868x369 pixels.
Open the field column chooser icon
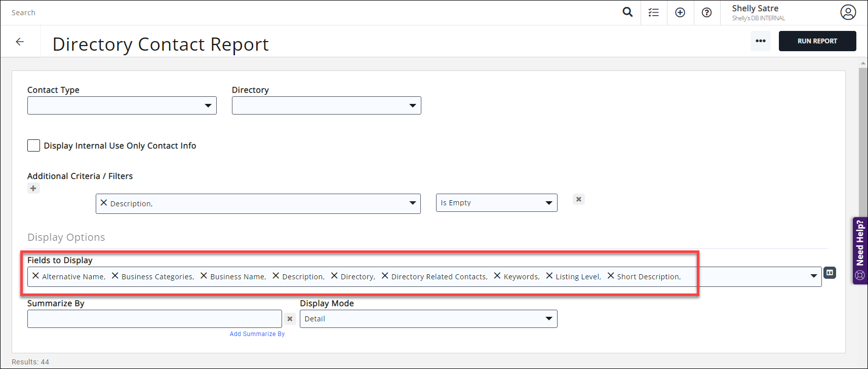tap(830, 273)
